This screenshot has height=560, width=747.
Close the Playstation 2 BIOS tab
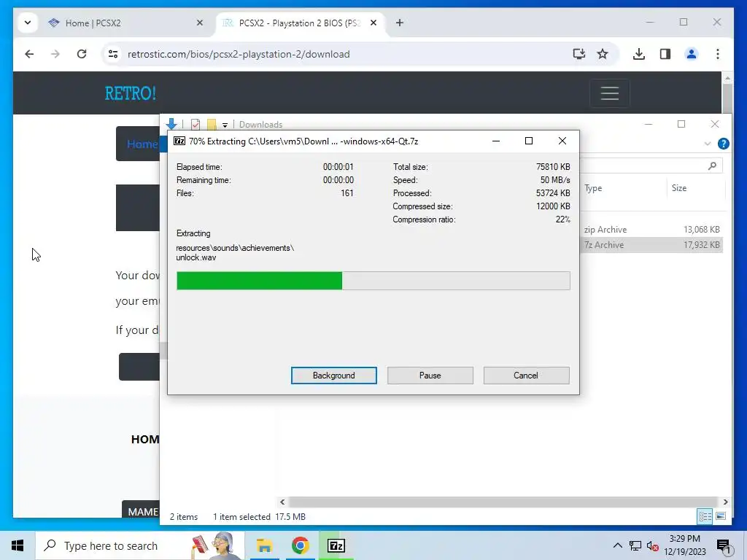(x=373, y=23)
